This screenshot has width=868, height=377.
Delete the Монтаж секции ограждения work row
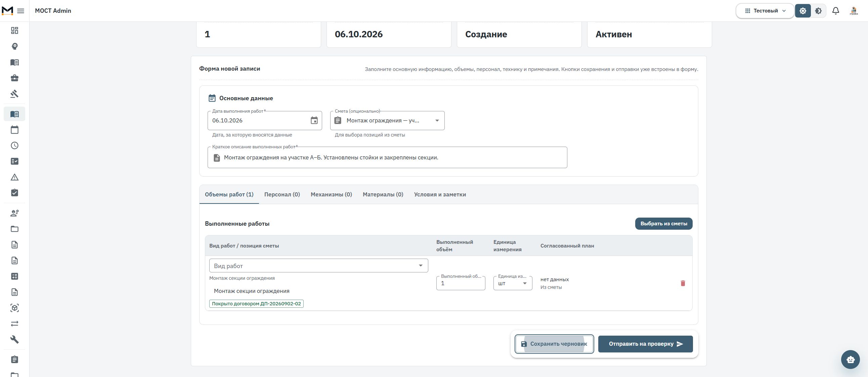coord(683,283)
